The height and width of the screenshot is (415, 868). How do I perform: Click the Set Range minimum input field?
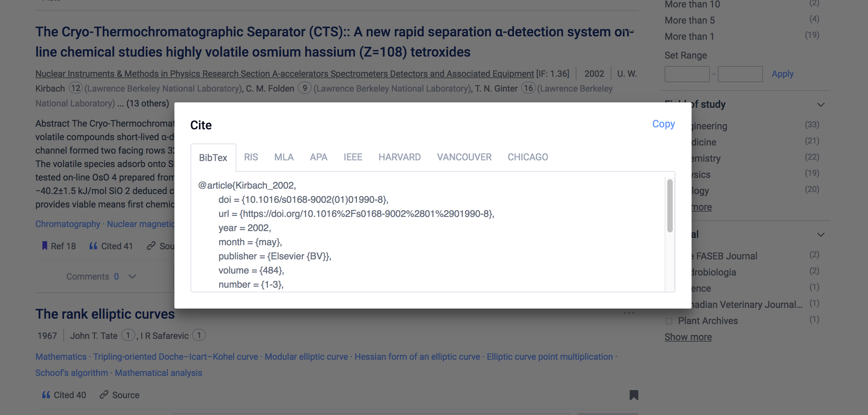coord(687,74)
